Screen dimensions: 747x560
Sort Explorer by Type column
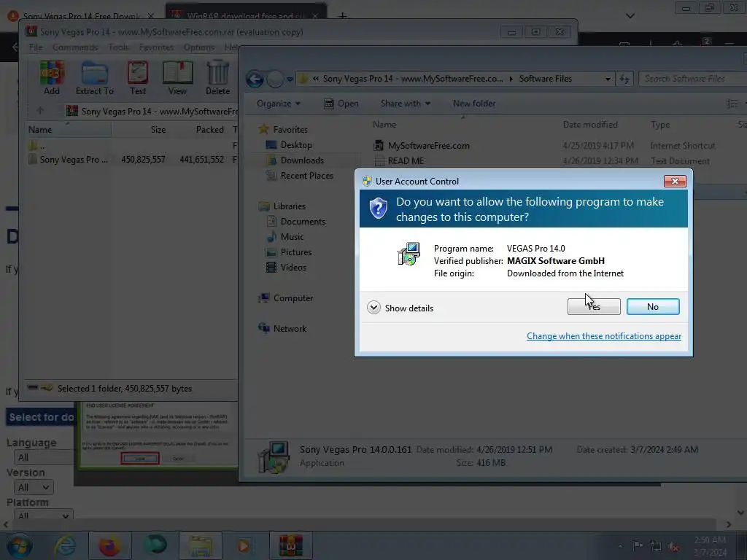(660, 124)
